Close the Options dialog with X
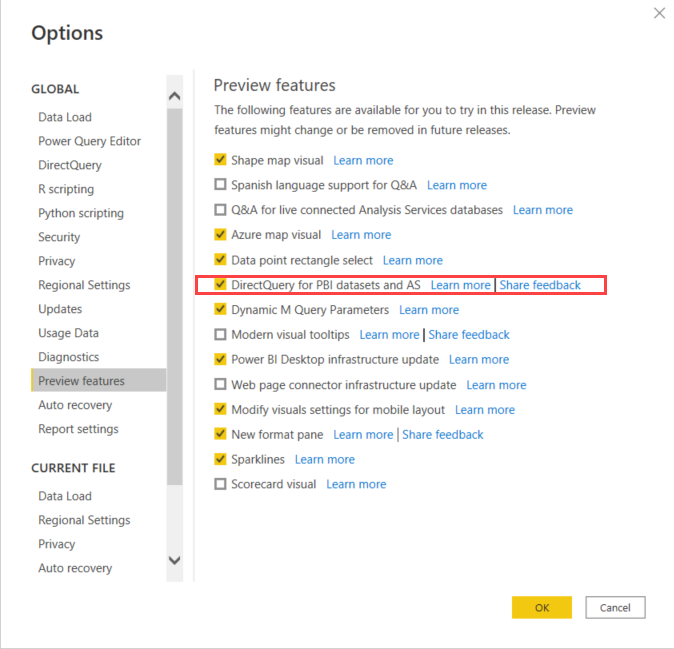Image resolution: width=674 pixels, height=649 pixels. tap(659, 13)
